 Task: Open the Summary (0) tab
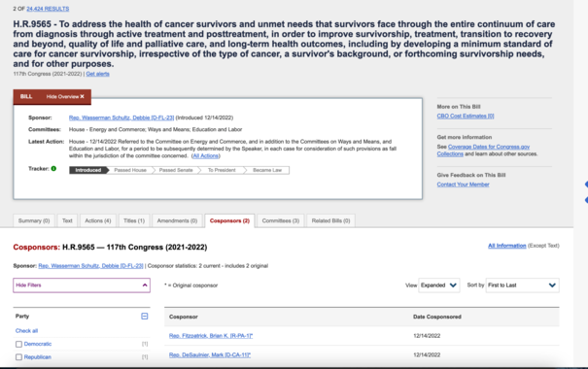pos(34,220)
